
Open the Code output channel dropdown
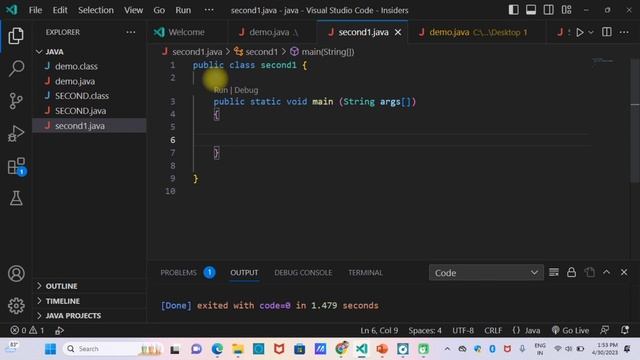tap(486, 273)
